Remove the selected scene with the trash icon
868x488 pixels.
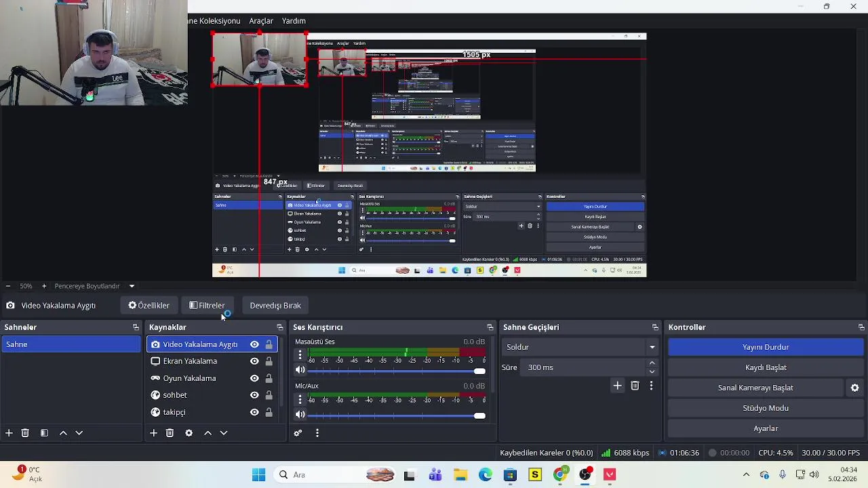point(25,433)
